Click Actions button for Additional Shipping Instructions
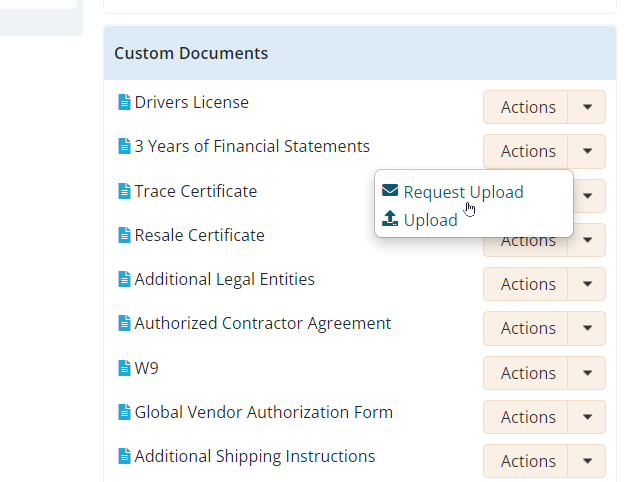The image size is (633, 482). 526,461
